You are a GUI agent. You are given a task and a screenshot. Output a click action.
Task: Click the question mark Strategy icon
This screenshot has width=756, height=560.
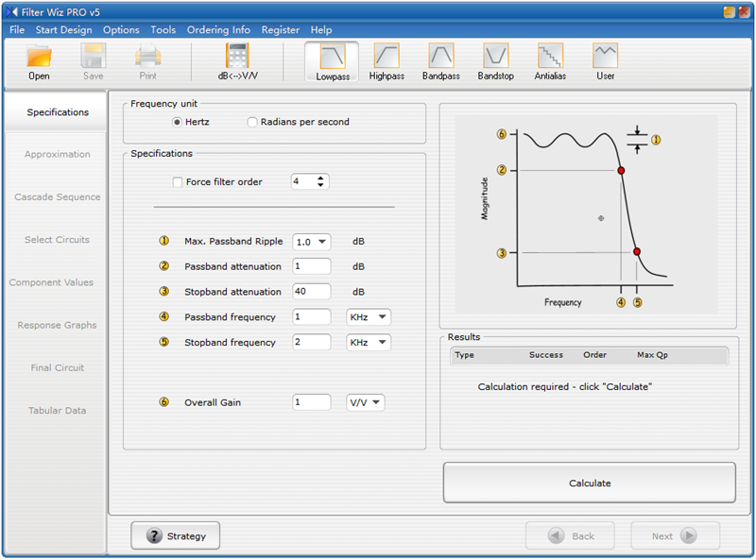click(154, 535)
